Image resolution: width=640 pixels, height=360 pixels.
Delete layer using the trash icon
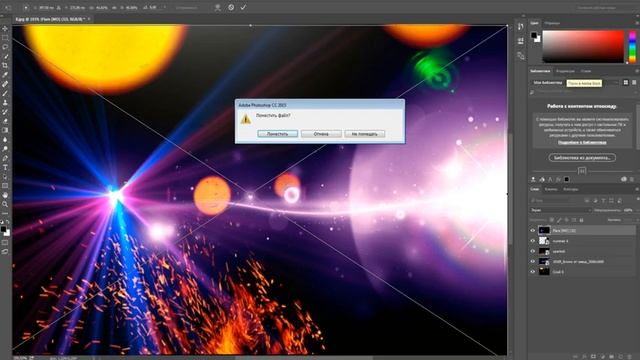point(630,356)
